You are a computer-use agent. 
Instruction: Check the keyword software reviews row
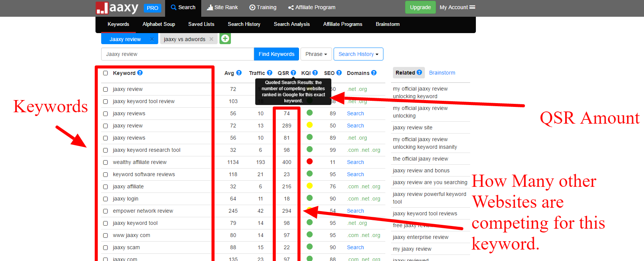click(105, 175)
